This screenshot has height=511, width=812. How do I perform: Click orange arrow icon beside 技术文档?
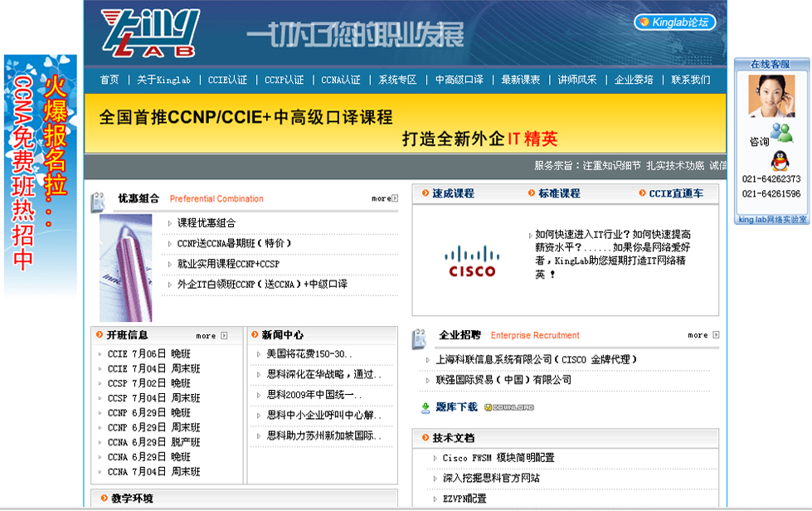[425, 437]
